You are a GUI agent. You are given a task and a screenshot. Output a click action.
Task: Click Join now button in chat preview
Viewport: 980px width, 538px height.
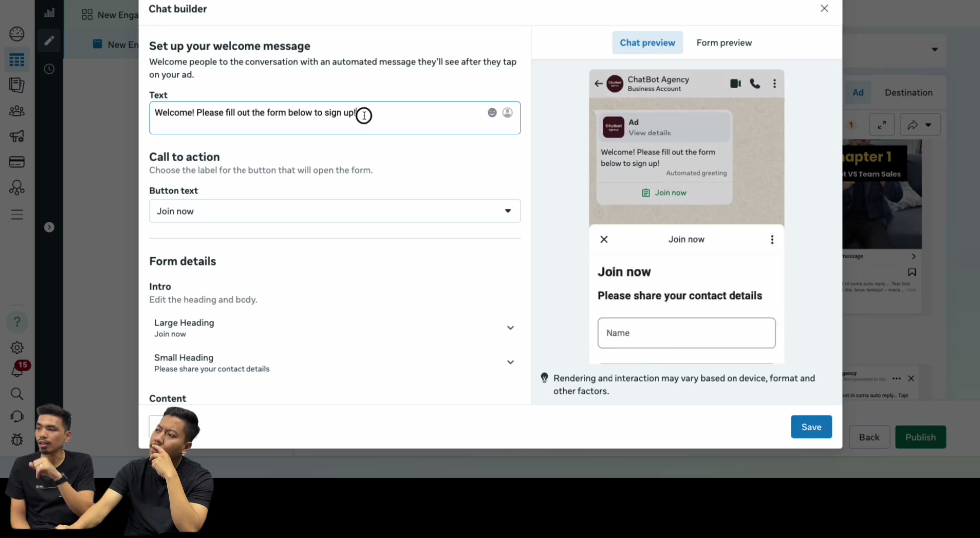click(664, 193)
